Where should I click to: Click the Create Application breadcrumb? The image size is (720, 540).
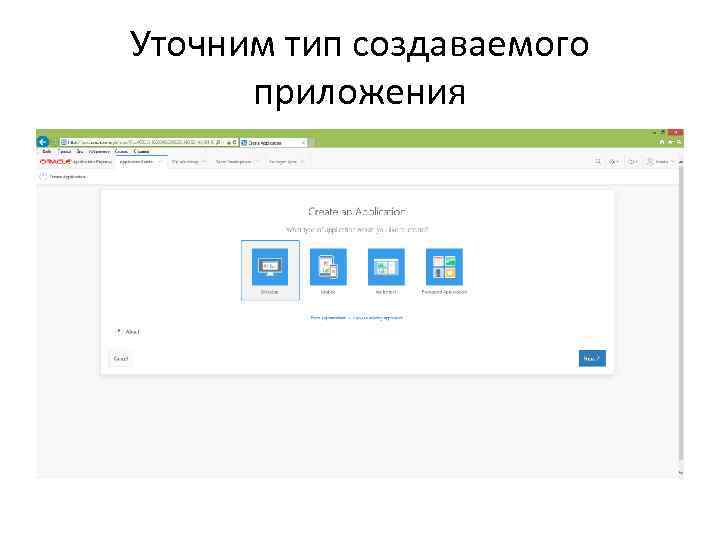68,176
